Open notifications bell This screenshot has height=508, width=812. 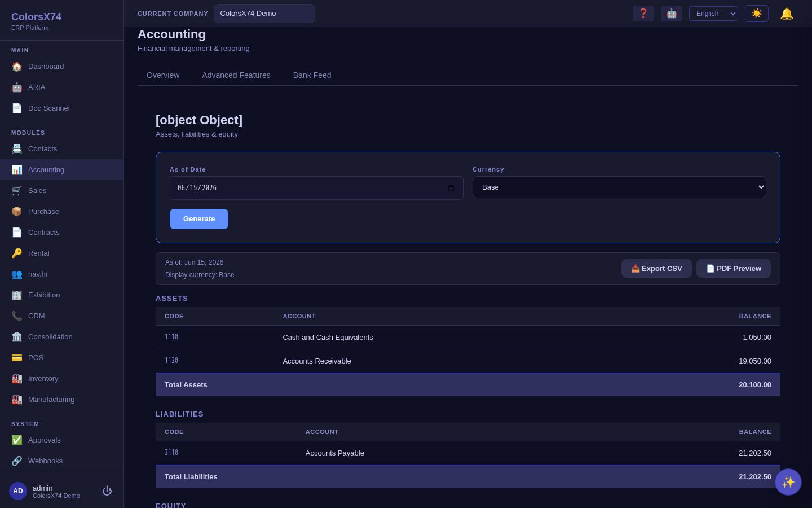click(787, 14)
